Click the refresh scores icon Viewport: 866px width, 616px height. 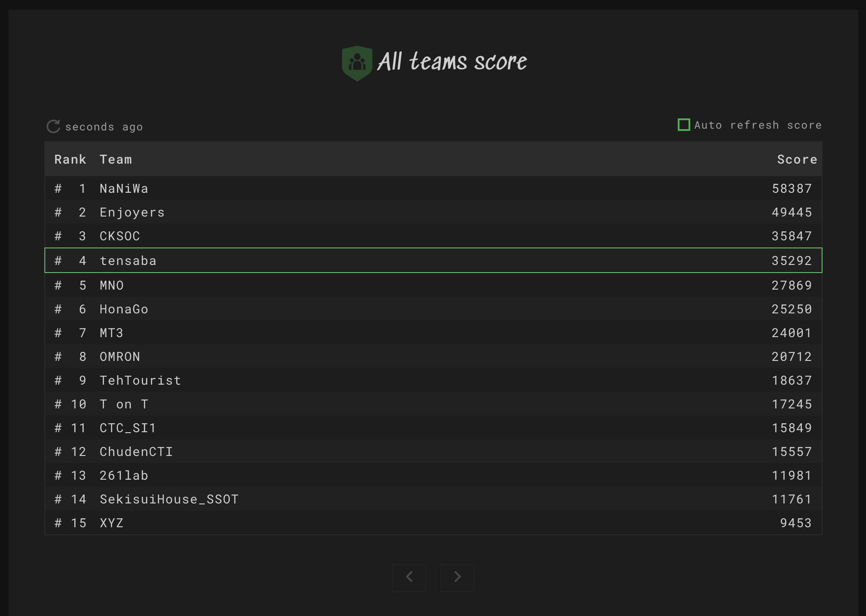click(53, 126)
